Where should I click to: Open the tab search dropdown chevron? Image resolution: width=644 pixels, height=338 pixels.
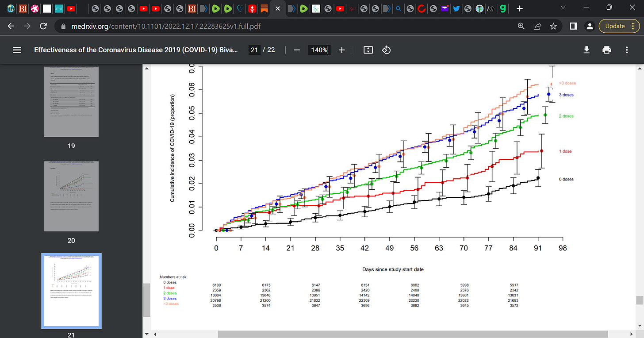(x=563, y=8)
